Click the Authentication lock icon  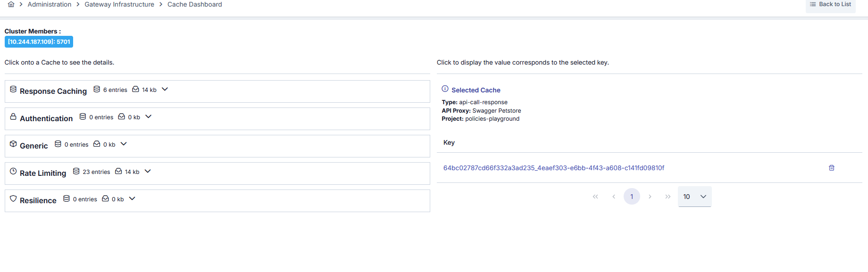[x=13, y=116]
